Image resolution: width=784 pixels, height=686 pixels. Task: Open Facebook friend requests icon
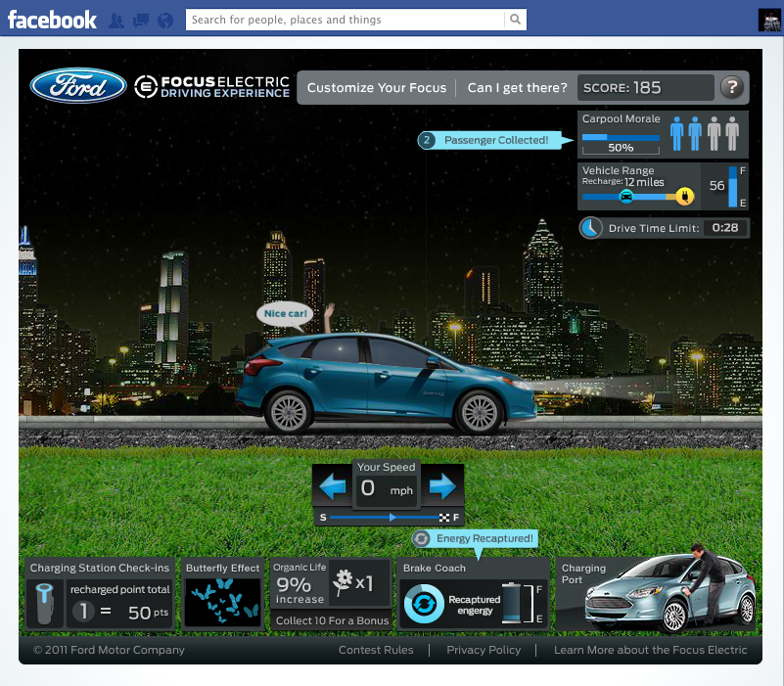pos(116,21)
